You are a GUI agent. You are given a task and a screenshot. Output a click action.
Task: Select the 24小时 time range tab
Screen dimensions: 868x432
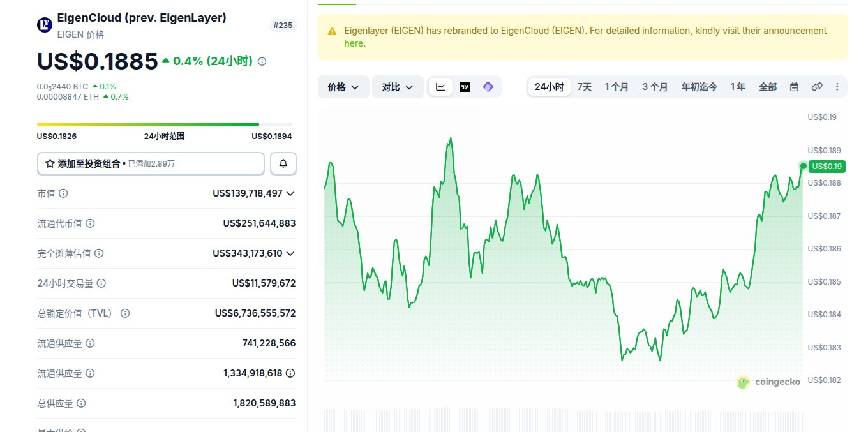click(549, 87)
